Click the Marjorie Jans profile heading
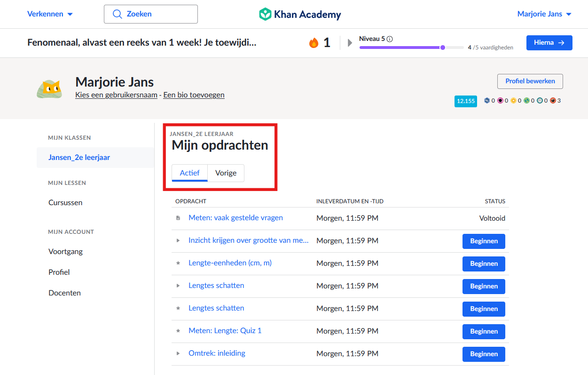Viewport: 588px width, 375px height. (x=114, y=82)
